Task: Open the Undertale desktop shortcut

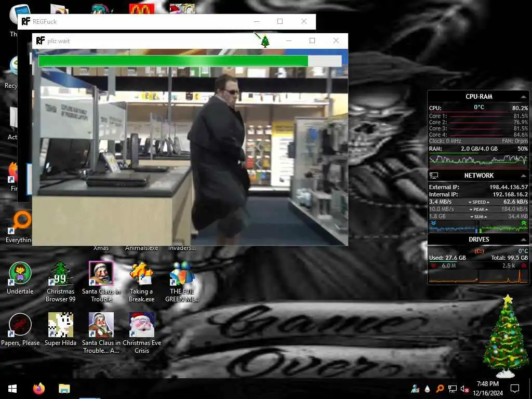Action: (20, 278)
